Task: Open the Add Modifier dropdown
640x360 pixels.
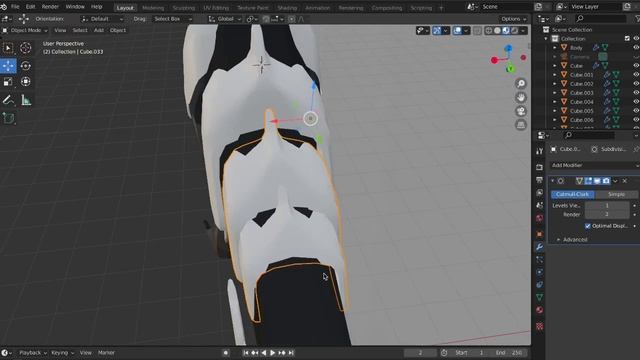Action: coord(594,165)
